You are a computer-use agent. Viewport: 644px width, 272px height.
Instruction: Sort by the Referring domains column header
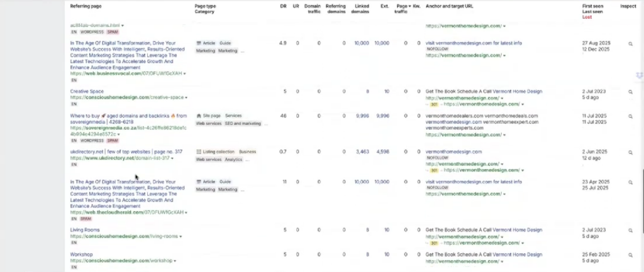[335, 8]
